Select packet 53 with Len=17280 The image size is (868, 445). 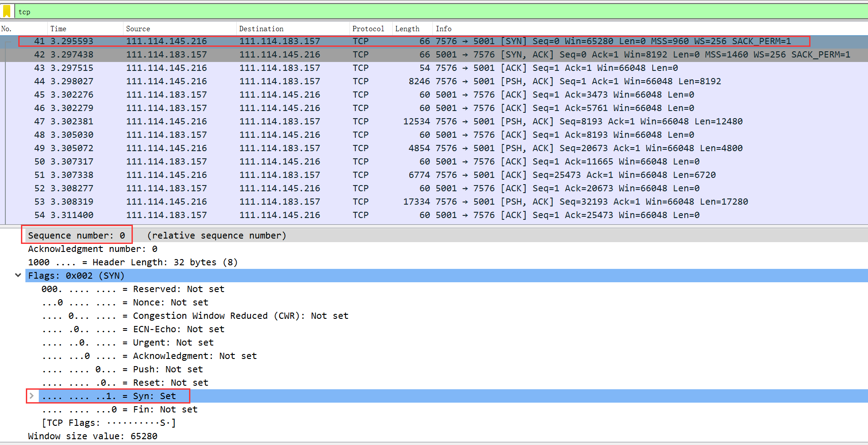[x=401, y=202]
